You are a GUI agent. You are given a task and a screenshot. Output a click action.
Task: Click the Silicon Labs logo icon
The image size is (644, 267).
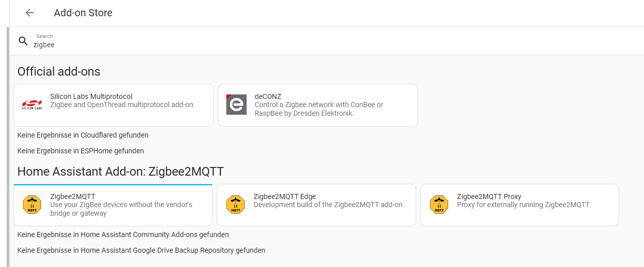click(32, 105)
